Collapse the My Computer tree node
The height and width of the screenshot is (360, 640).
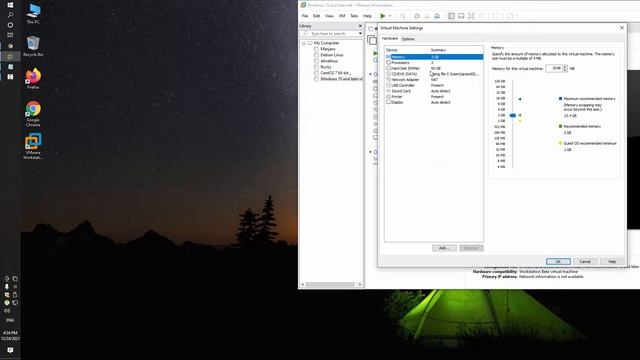point(304,43)
